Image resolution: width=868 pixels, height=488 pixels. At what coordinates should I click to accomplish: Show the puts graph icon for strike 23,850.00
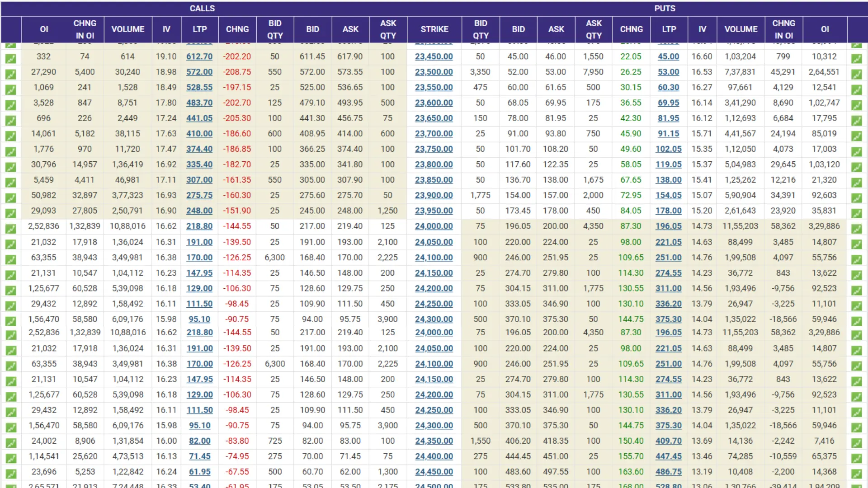tap(856, 182)
